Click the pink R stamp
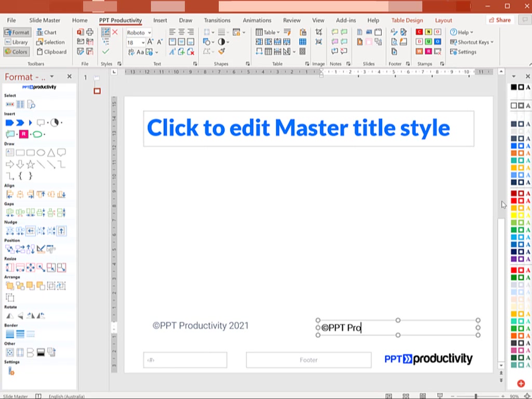 pyautogui.click(x=429, y=51)
